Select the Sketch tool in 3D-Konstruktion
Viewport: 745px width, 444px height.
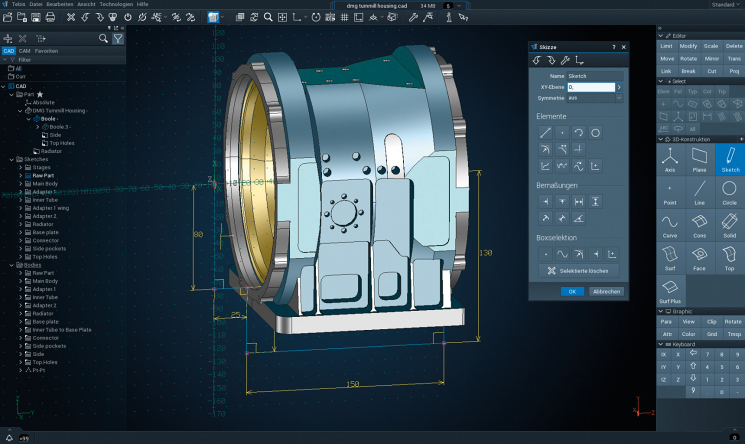click(729, 160)
